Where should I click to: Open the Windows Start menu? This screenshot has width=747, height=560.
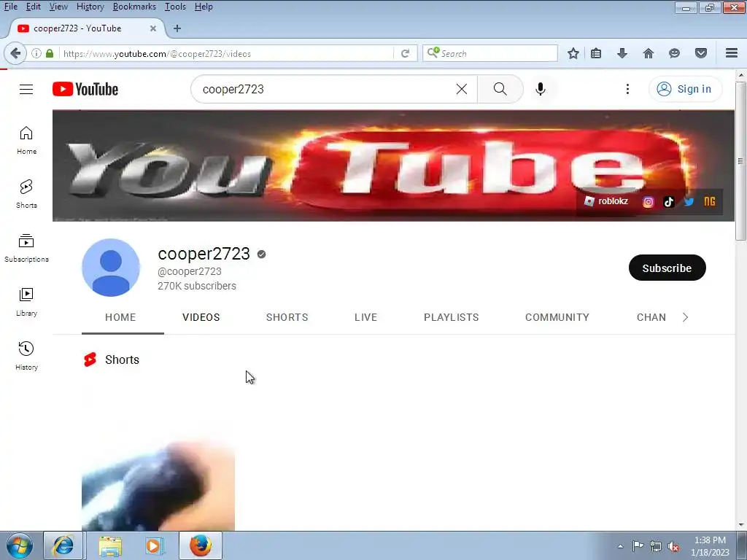19,545
